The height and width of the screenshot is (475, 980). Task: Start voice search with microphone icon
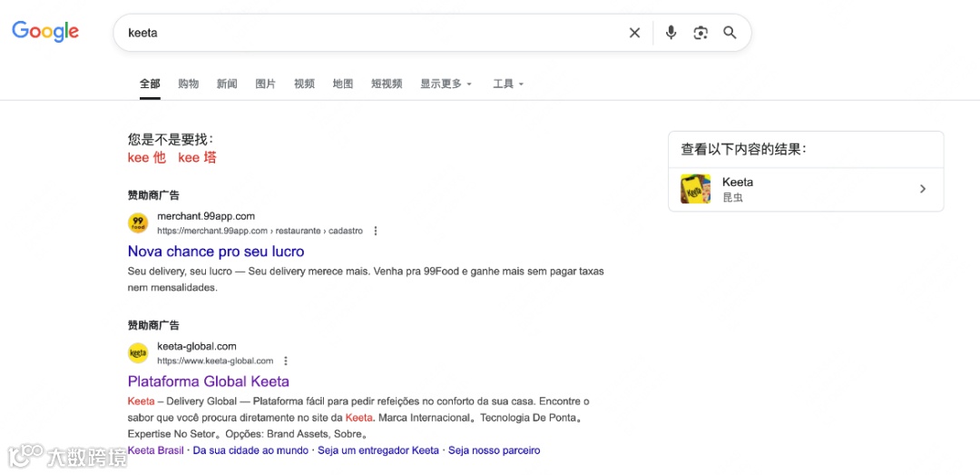pyautogui.click(x=671, y=33)
